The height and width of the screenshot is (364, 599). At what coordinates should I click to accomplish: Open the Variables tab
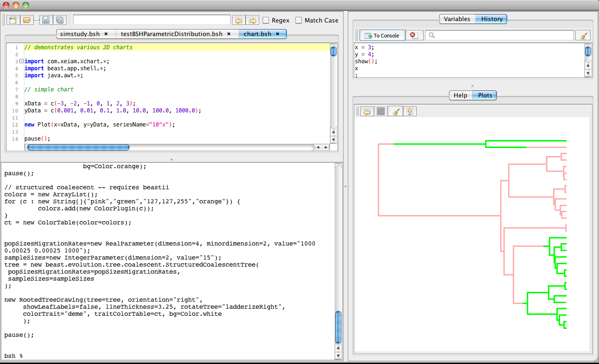[x=457, y=19]
